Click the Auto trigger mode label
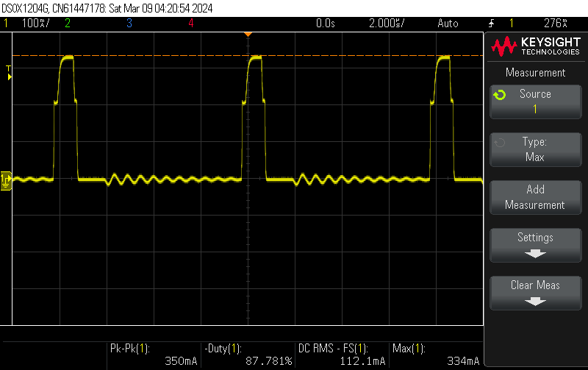Viewport: 588px width, 370px height. point(448,24)
